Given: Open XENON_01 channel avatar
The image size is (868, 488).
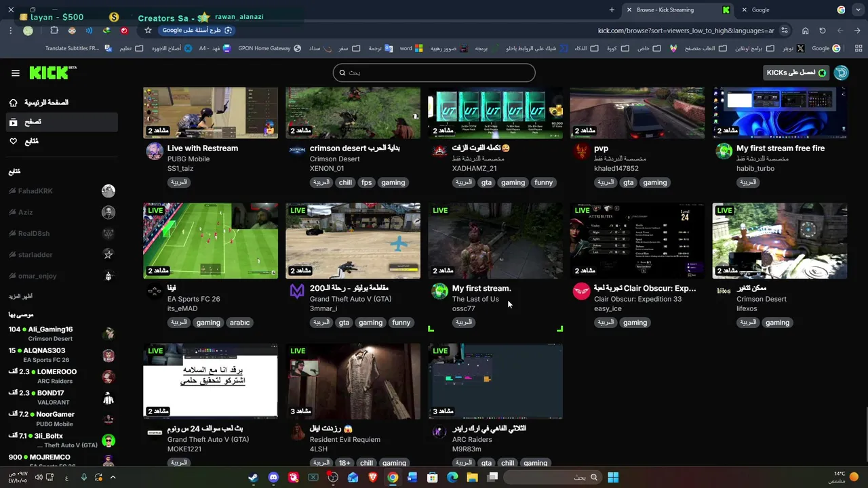Looking at the screenshot, I should pyautogui.click(x=297, y=150).
